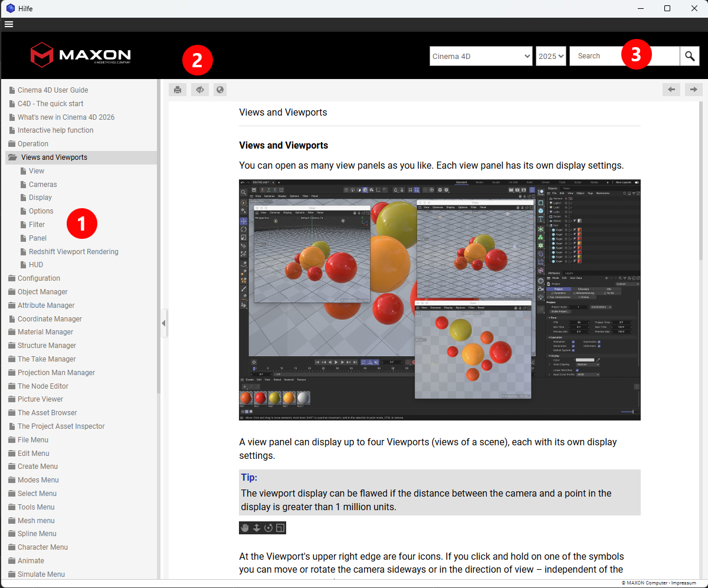The width and height of the screenshot is (708, 588).
Task: Go back with the left arrow button
Action: click(x=671, y=90)
